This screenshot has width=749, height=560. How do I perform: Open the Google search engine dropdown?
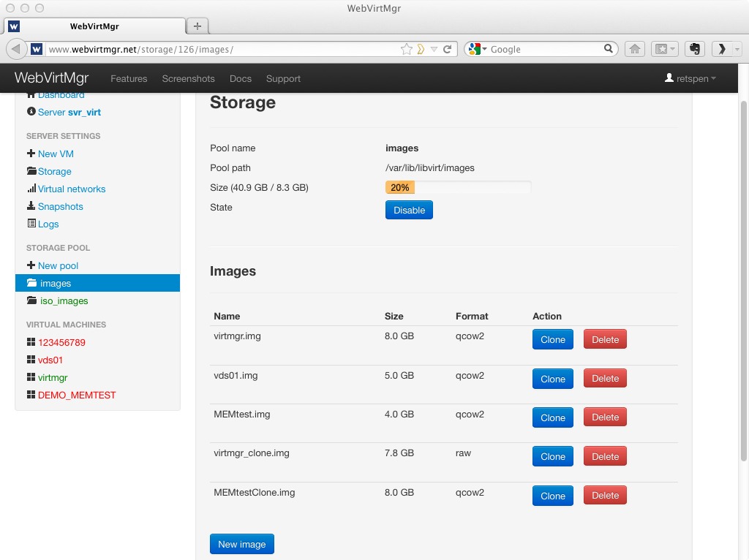coord(475,49)
